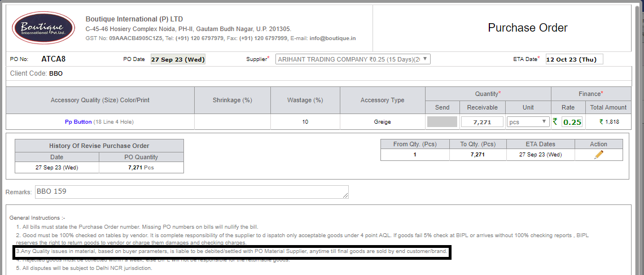Screen dimensions: 644x275
Task: Click the ETA Date field 12 Oct 23
Action: tap(574, 59)
